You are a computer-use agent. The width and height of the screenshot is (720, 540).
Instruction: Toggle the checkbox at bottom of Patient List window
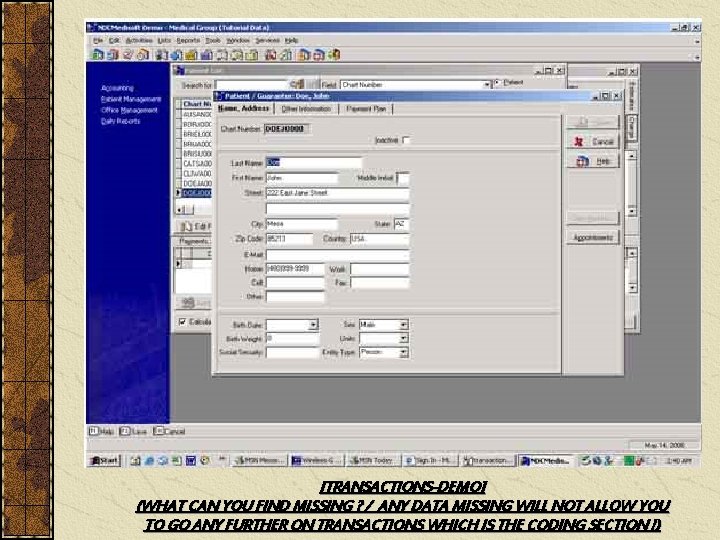pos(182,322)
